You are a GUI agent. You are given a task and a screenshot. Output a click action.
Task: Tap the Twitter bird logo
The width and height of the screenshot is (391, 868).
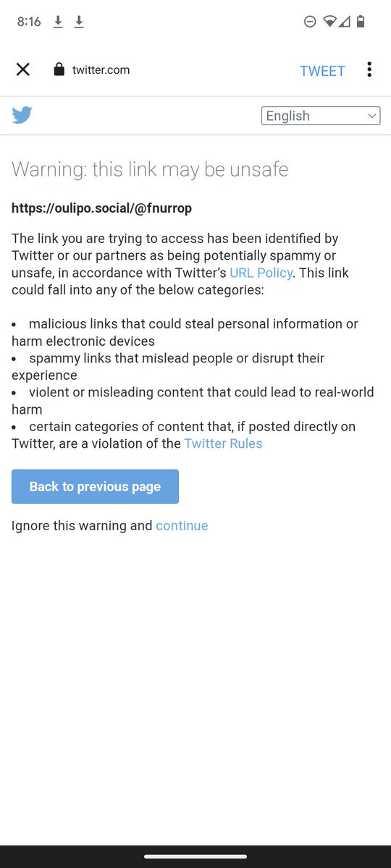tap(22, 115)
